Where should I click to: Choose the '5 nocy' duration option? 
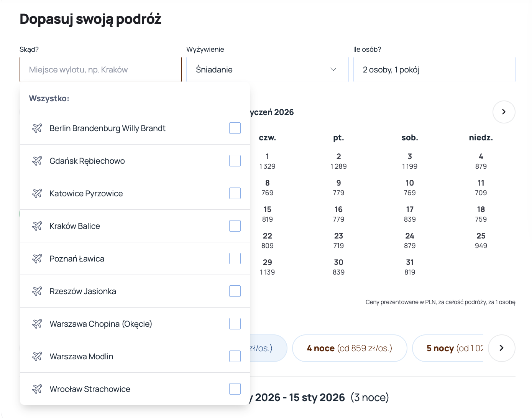pyautogui.click(x=448, y=348)
